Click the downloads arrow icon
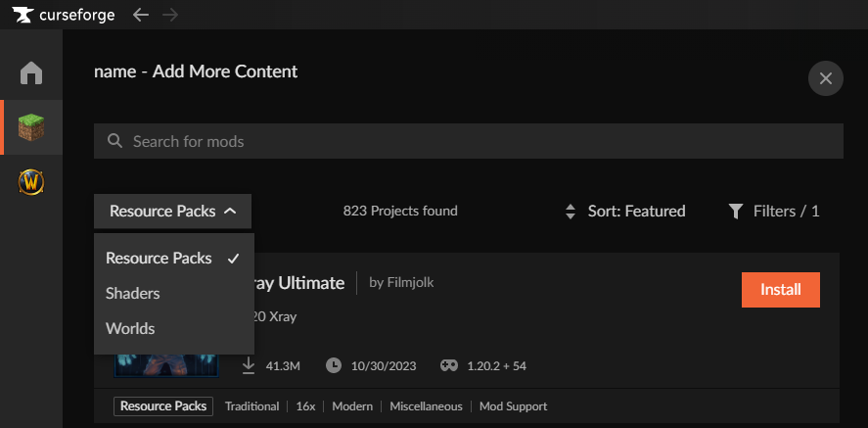Screen dimensions: 868x428 (249, 366)
